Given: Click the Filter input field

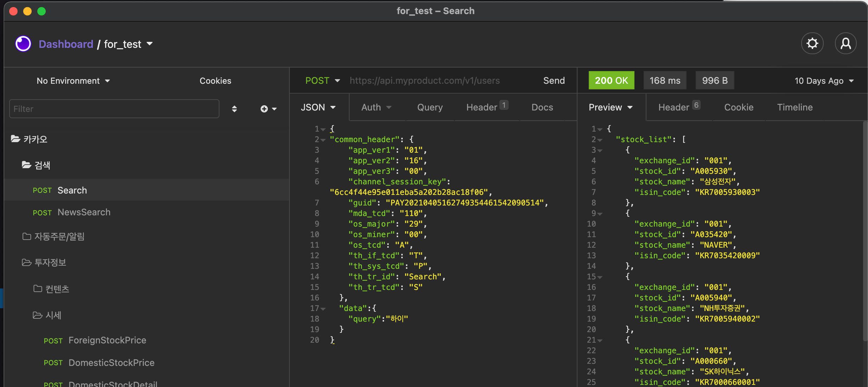Looking at the screenshot, I should pos(114,109).
